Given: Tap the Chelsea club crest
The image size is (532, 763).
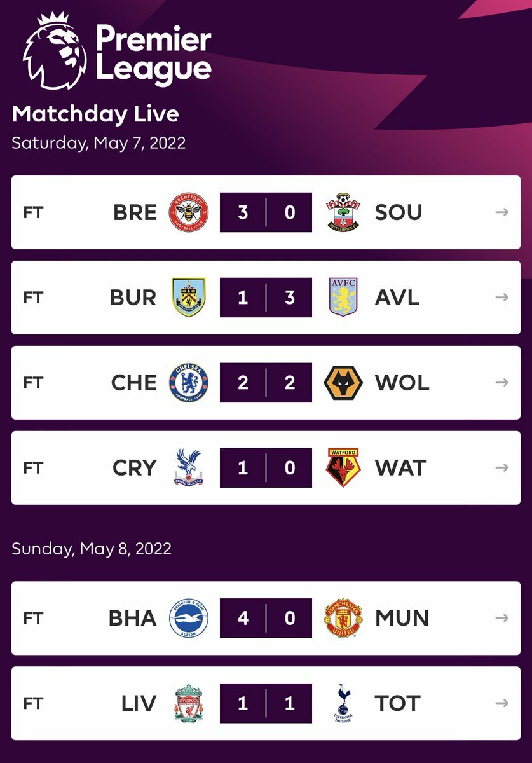Looking at the screenshot, I should pos(189,383).
